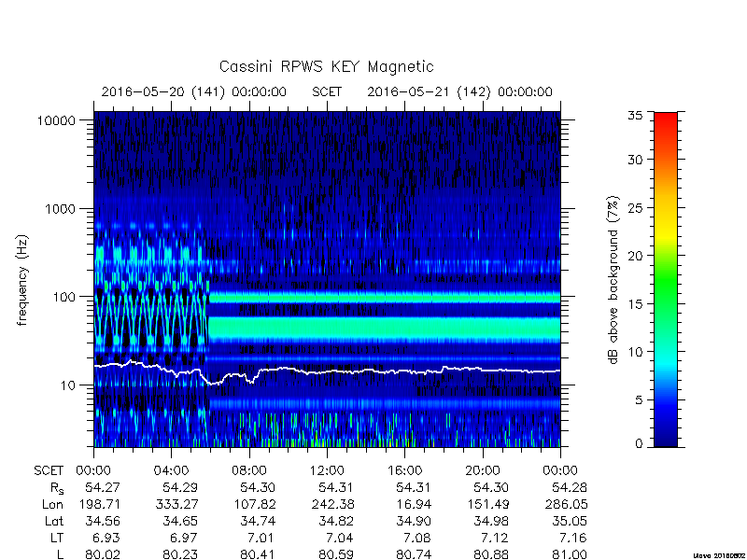The height and width of the screenshot is (560, 747).
Task: Click the white trace line near 16:00
Action: [404, 371]
